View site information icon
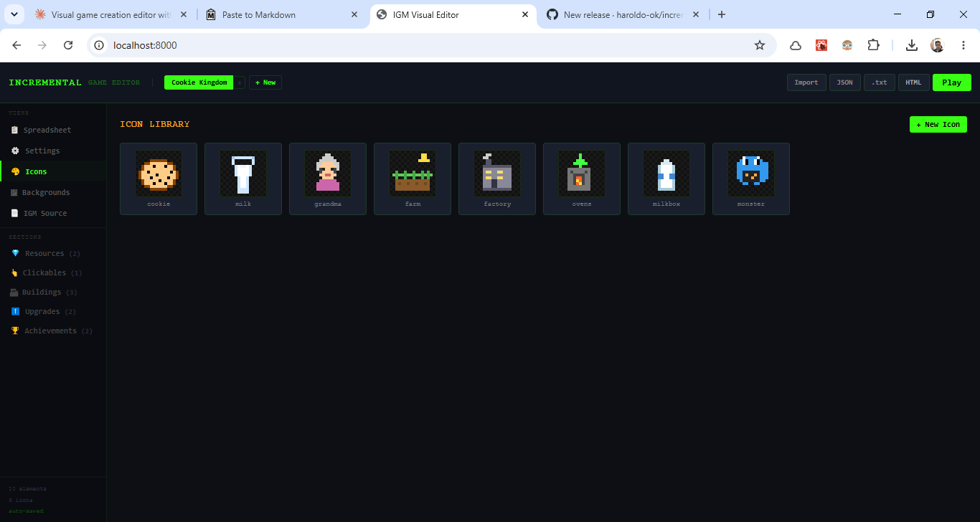Screen dimensions: 980x522 click(100, 45)
